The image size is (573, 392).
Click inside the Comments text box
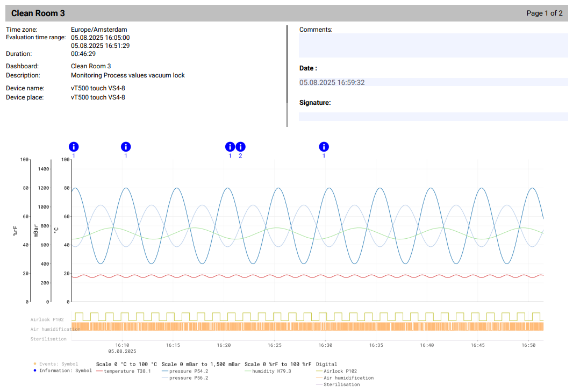(433, 45)
